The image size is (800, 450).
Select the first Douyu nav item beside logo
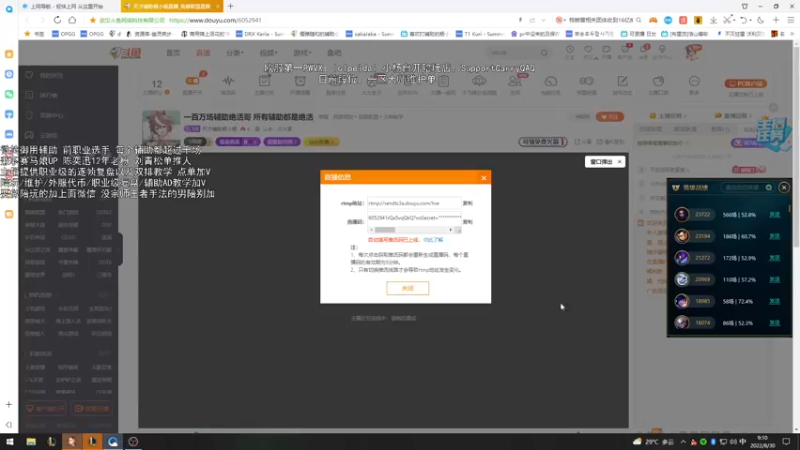tap(173, 53)
